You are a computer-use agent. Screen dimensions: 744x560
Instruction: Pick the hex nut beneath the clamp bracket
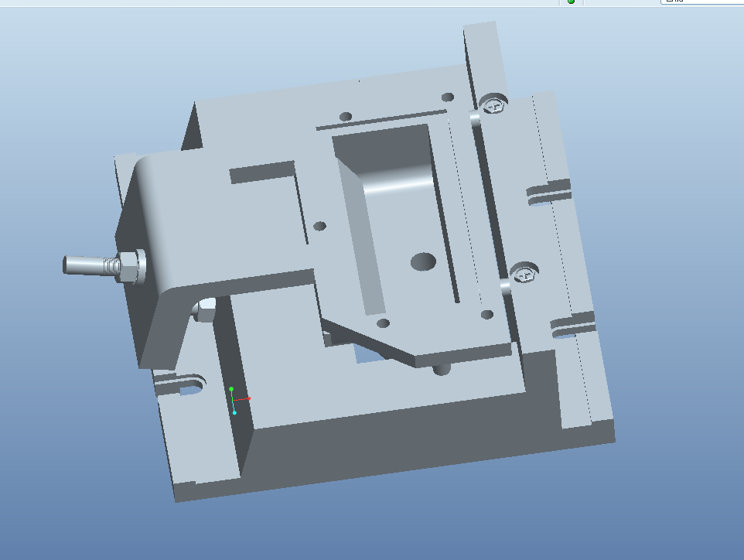click(x=205, y=309)
